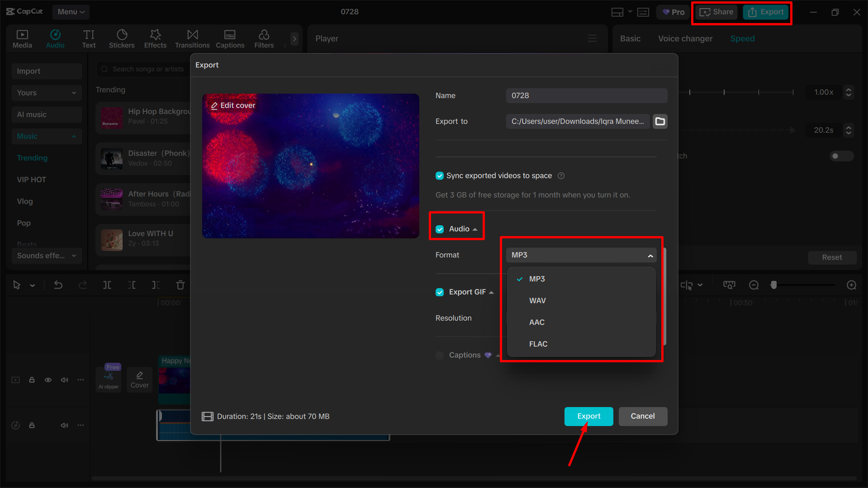Uncheck Sync exported videos to space

click(439, 175)
